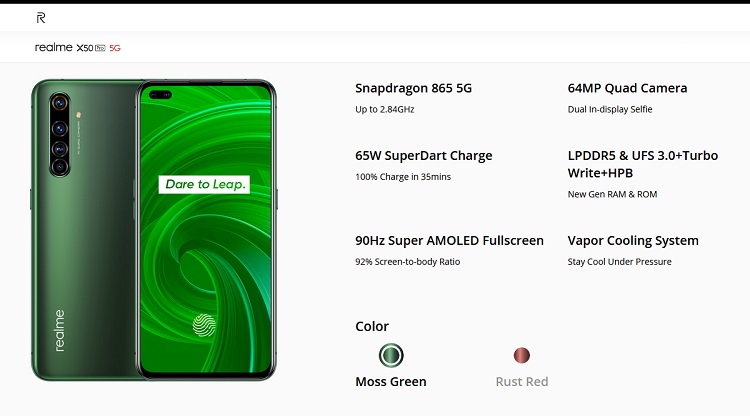Click 90Hz Super AMOLED Fullscreen heading
This screenshot has height=416, width=750.
click(449, 241)
